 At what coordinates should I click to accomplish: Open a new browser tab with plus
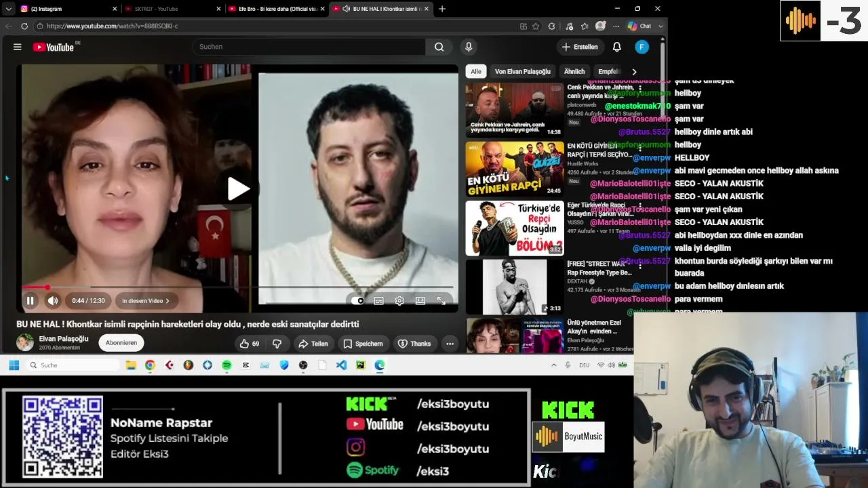click(442, 9)
